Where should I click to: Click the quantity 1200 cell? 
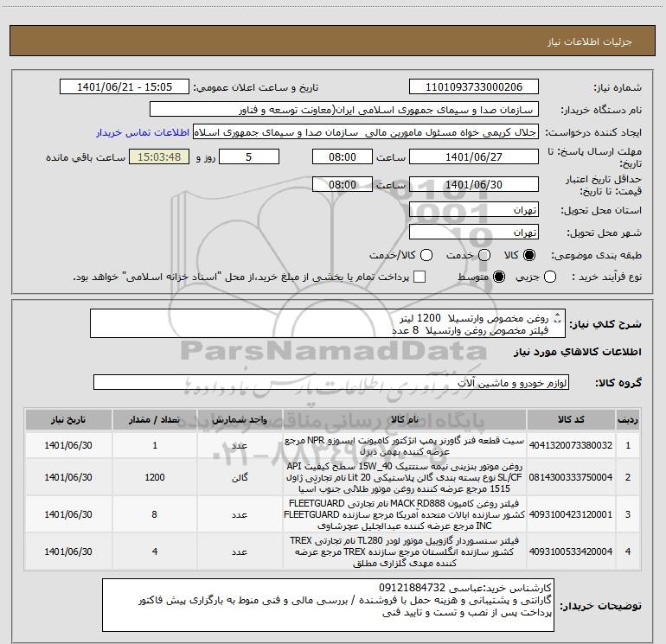[155, 477]
